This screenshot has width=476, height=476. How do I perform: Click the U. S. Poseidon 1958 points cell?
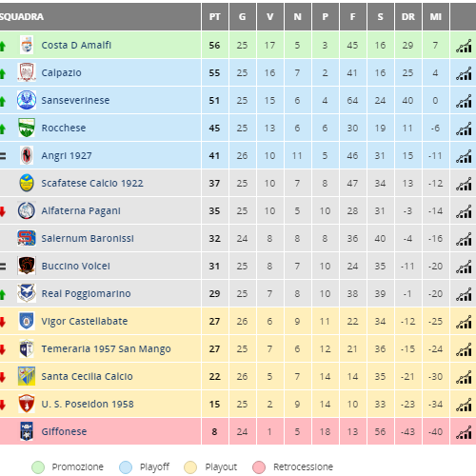click(x=215, y=404)
